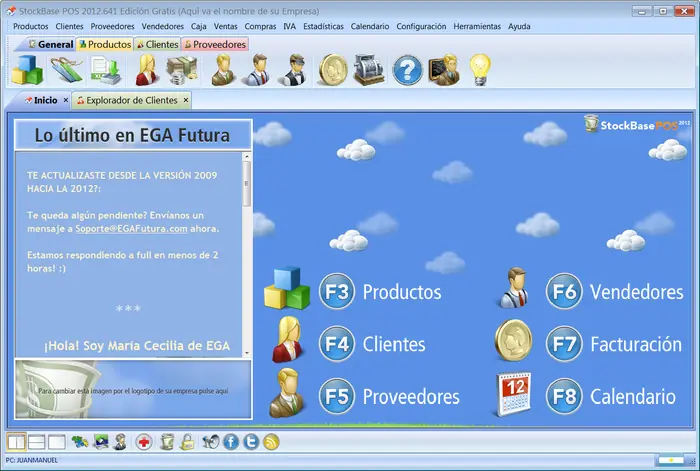Click the trash bin icon in bottom bar
Viewport: 700px width, 471px height.
(x=167, y=442)
